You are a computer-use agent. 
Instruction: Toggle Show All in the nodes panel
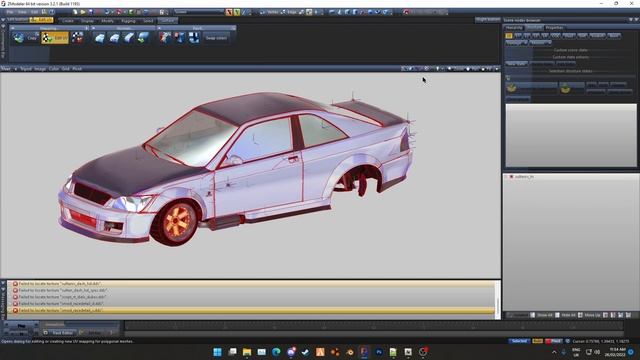pyautogui.click(x=541, y=315)
